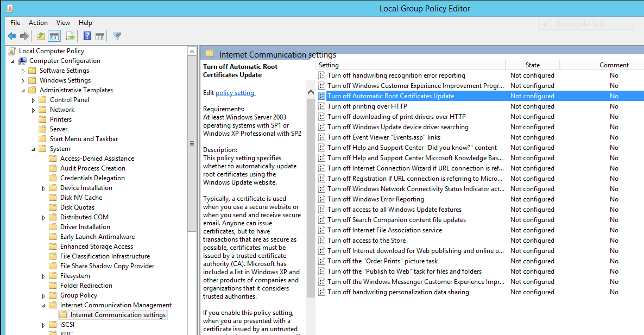
Task: Expand the Filesystem node
Action: tap(43, 276)
